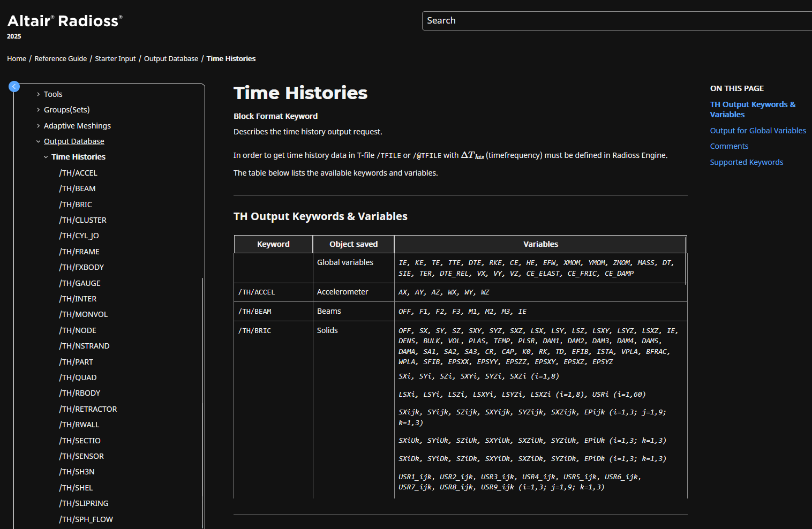Image resolution: width=812 pixels, height=529 pixels.
Task: Open /TH/SPH_FLOW page
Action: (86, 519)
